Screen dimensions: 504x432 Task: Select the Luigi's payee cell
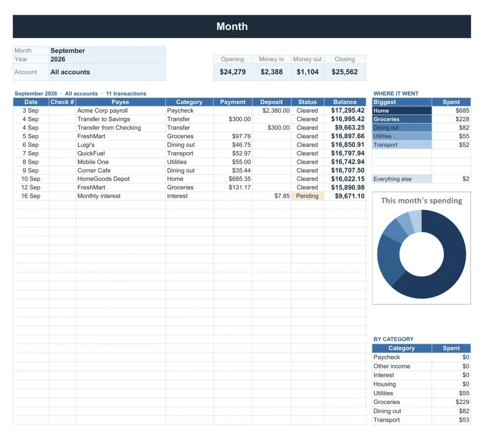121,145
